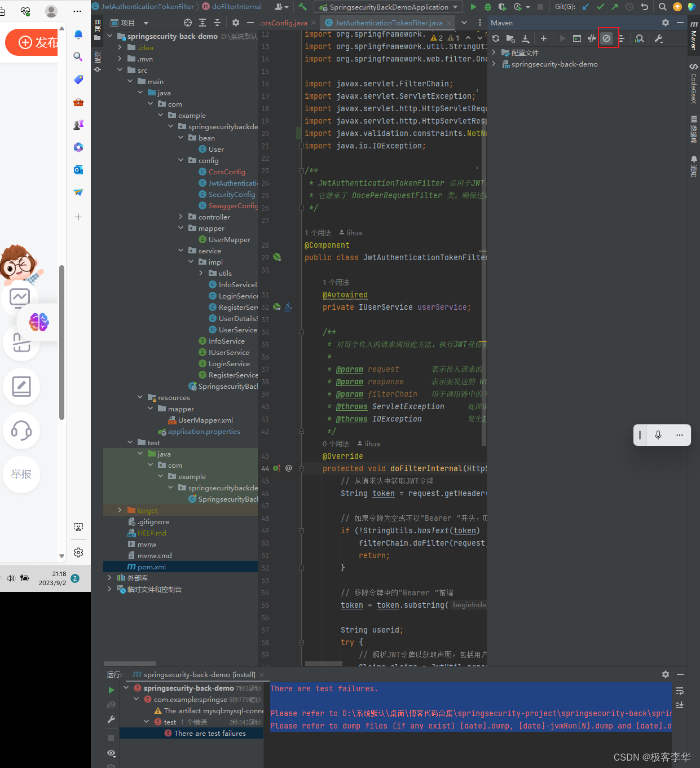Image resolution: width=700 pixels, height=768 pixels.
Task: Click JwtAuthenticationTokenFilter breadcrumb
Action: (143, 7)
